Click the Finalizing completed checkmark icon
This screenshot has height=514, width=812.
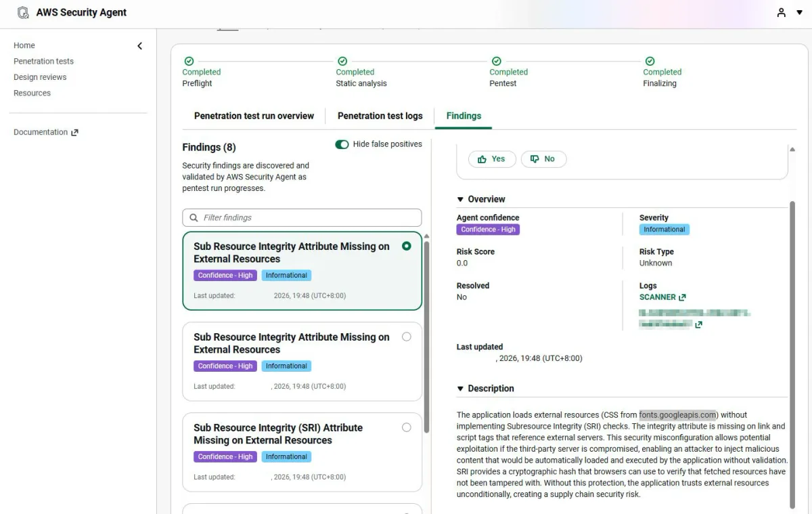click(x=650, y=61)
